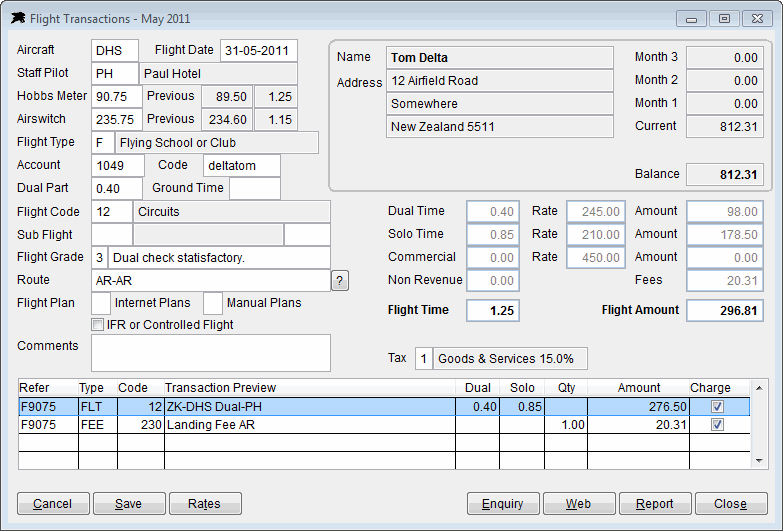Click the Flight Code field 12
This screenshot has height=531, width=783.
pos(112,211)
